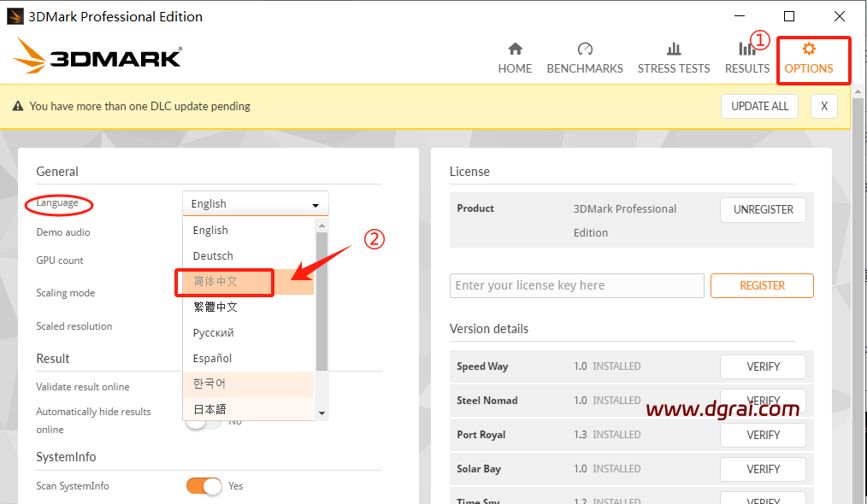Pick Español from the language options
Screen dimensions: 867x504
[x=212, y=359]
